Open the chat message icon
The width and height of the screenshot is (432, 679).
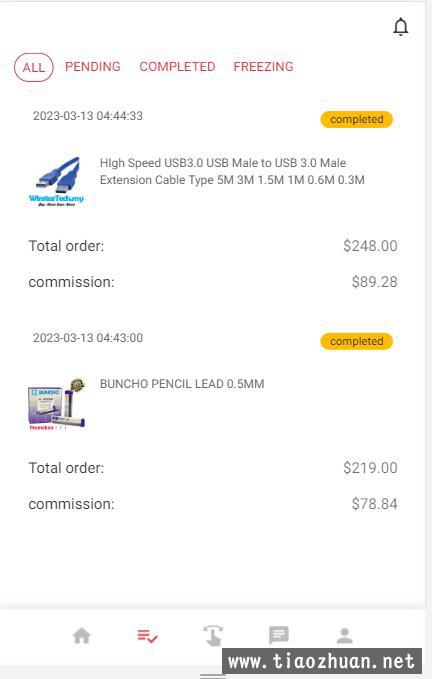[x=279, y=635]
